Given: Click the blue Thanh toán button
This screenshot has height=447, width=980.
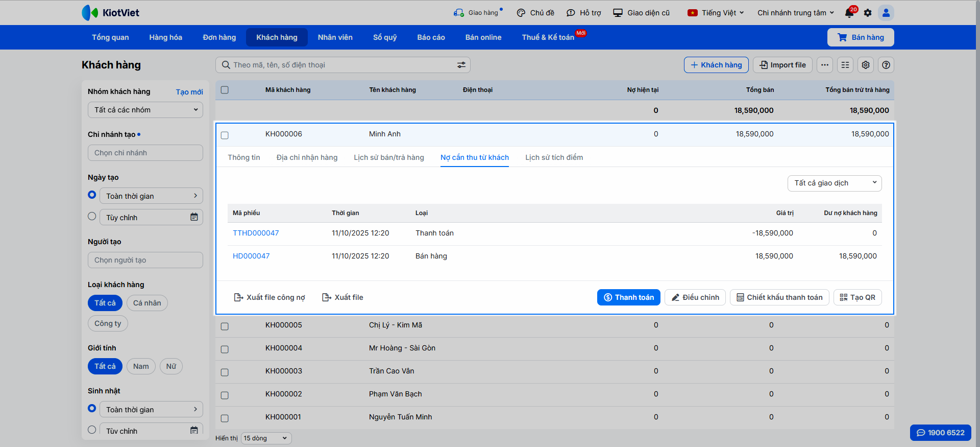Looking at the screenshot, I should [x=629, y=297].
